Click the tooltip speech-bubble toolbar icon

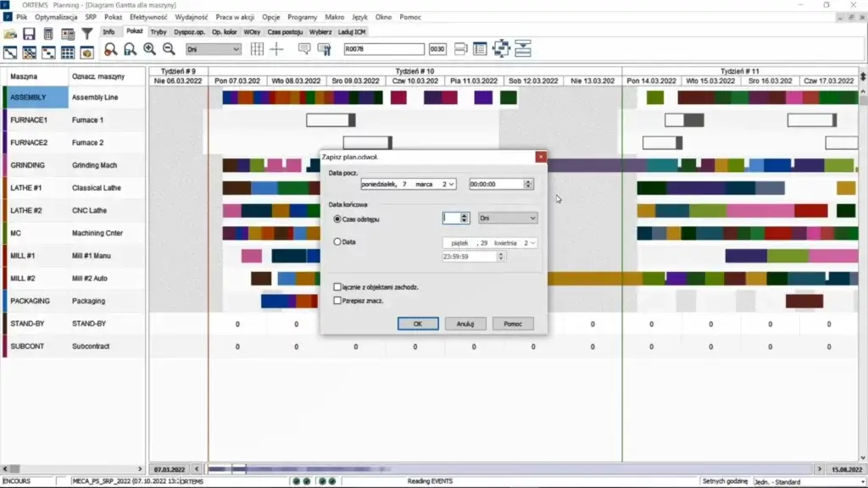coord(303,49)
